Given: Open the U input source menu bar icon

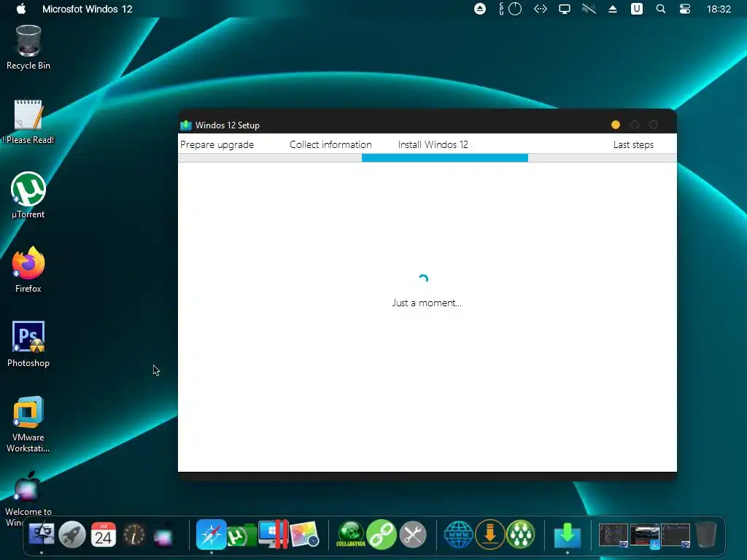Looking at the screenshot, I should 636,9.
